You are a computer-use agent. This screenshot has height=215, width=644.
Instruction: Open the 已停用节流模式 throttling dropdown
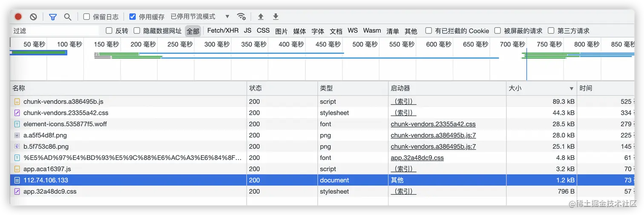point(200,17)
